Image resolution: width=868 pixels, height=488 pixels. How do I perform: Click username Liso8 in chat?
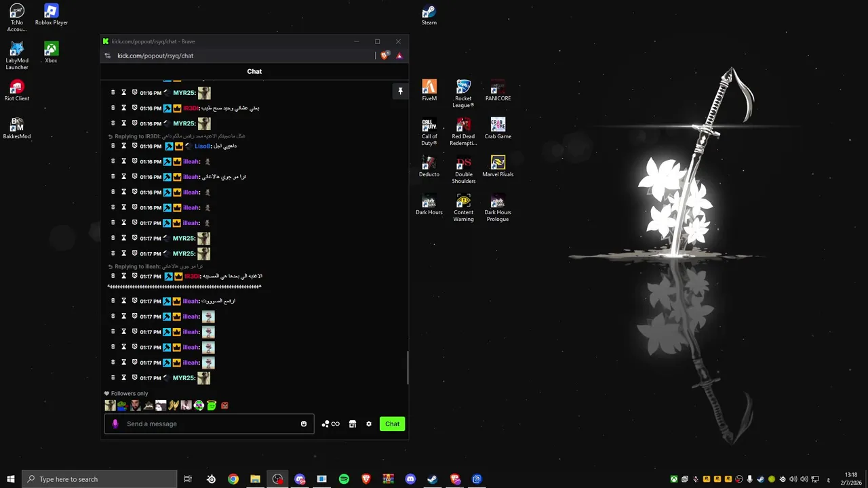[203, 146]
